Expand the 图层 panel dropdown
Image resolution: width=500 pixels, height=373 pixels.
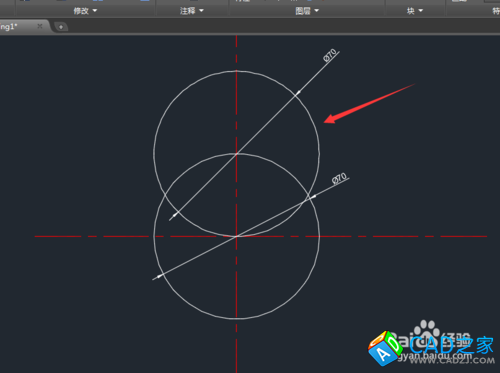307,11
